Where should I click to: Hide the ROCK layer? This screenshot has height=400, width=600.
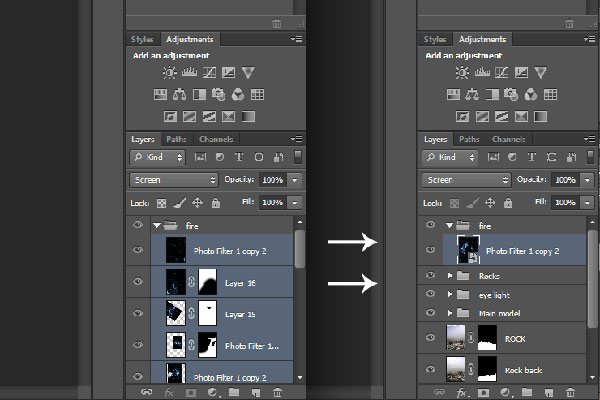[x=430, y=338]
